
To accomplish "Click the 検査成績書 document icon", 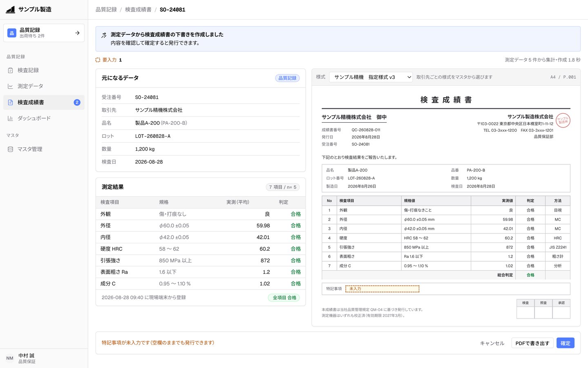I will point(10,102).
